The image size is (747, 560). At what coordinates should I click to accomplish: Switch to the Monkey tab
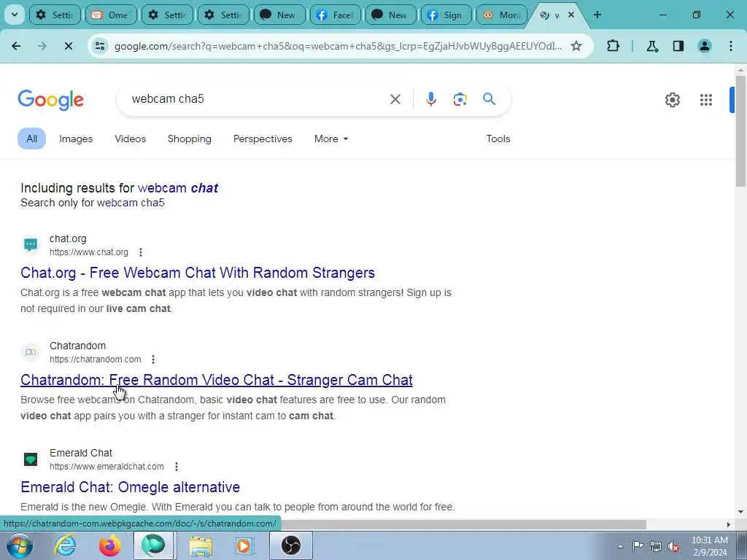[x=502, y=15]
